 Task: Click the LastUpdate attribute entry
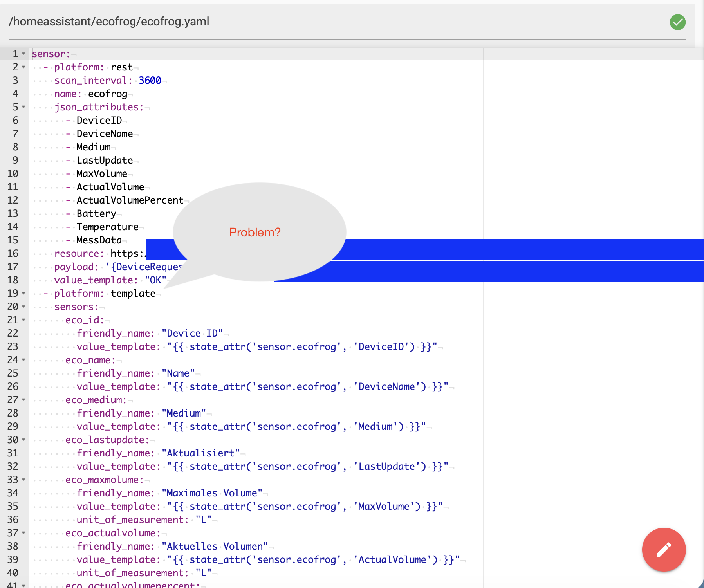pyautogui.click(x=105, y=160)
